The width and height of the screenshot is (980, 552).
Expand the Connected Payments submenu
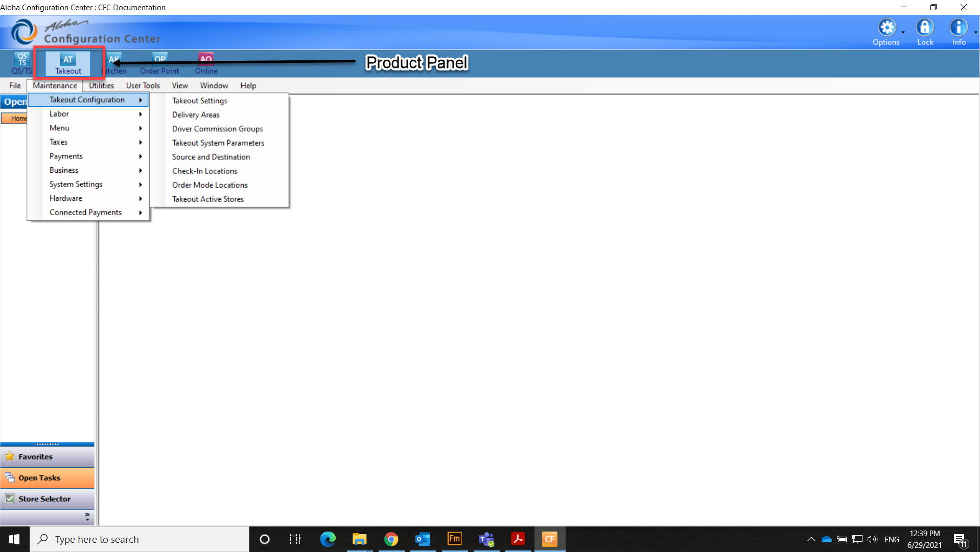[x=88, y=212]
